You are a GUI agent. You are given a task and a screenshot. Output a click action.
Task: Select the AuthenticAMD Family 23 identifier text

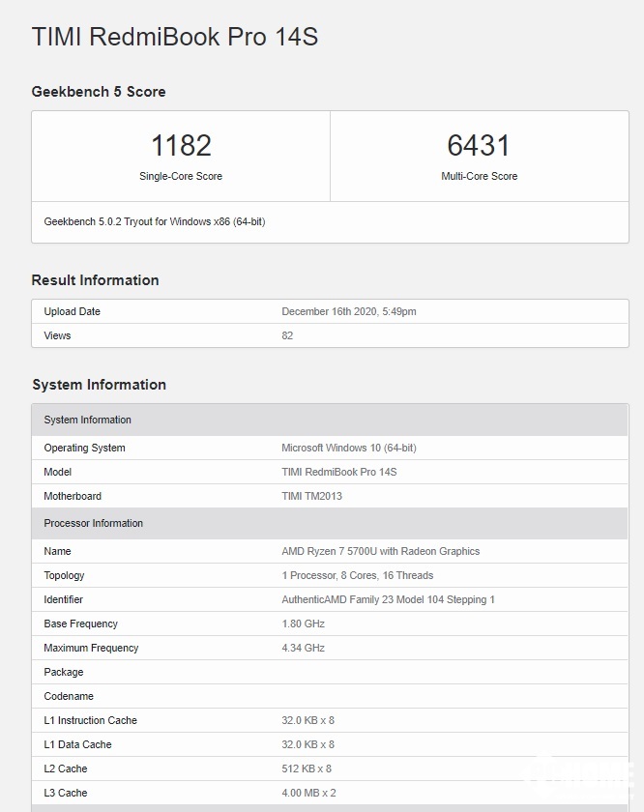pyautogui.click(x=388, y=599)
